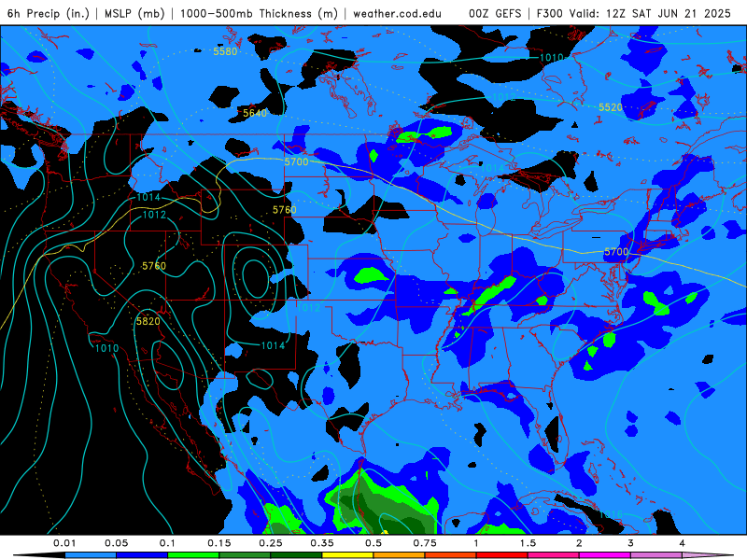Click the "1000-500mb Thickness (m)" header label
The image size is (747, 560).
(x=259, y=13)
